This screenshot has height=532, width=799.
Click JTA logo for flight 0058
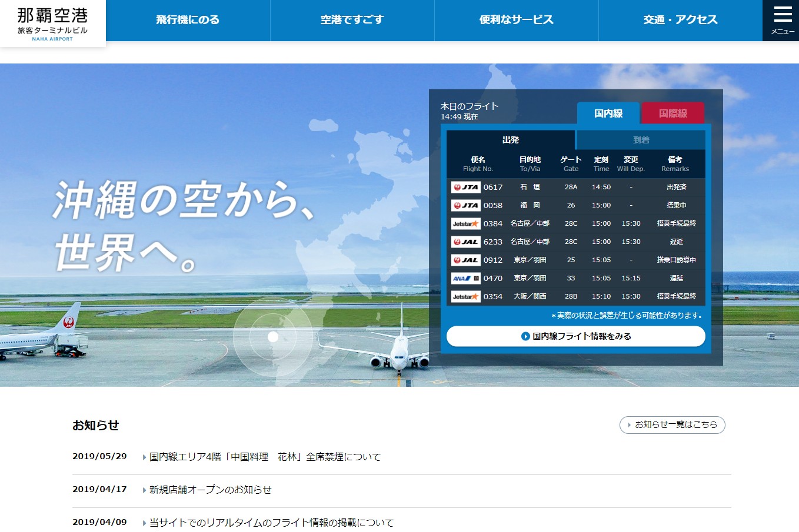(x=465, y=205)
